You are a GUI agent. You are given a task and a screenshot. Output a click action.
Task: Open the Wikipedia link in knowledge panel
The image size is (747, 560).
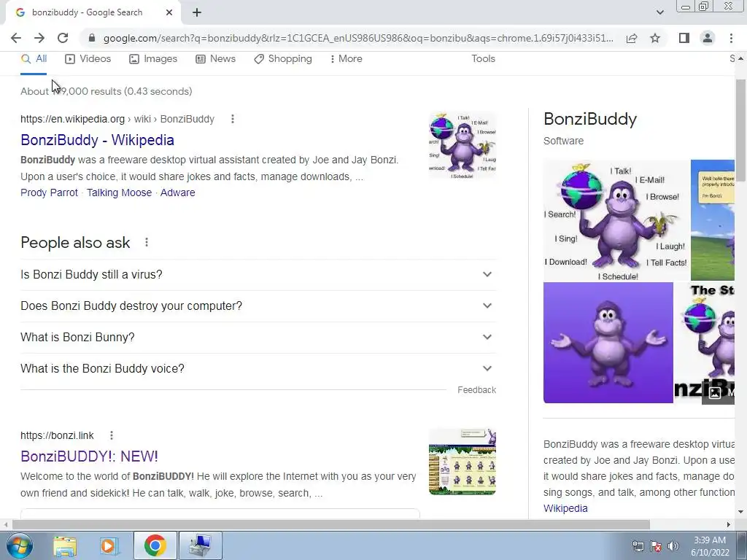pyautogui.click(x=565, y=508)
